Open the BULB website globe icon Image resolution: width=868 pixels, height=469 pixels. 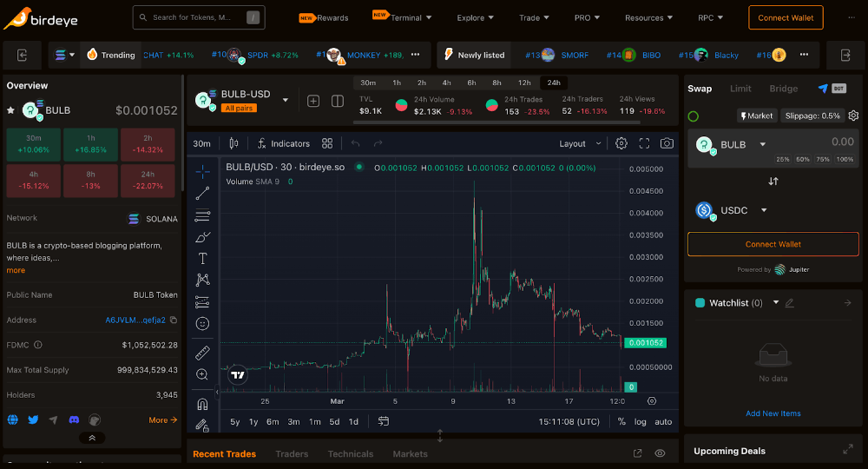tap(13, 419)
